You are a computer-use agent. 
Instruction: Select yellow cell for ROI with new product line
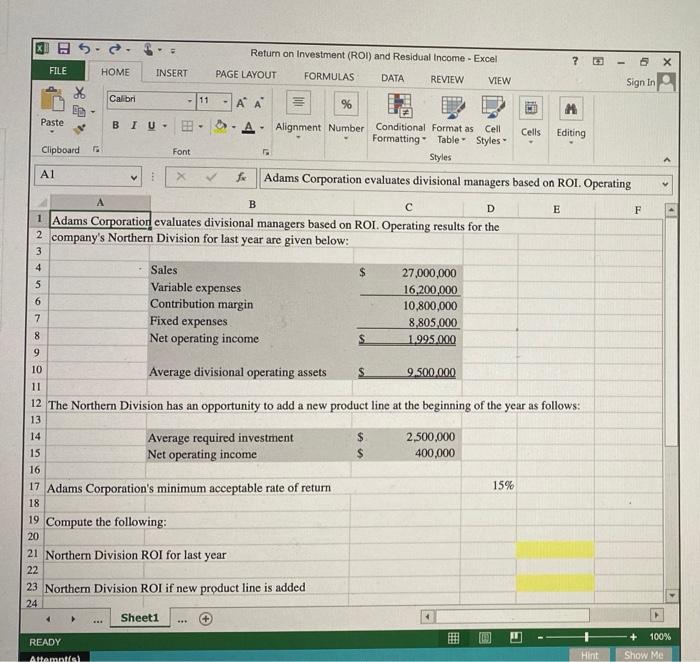[x=555, y=583]
